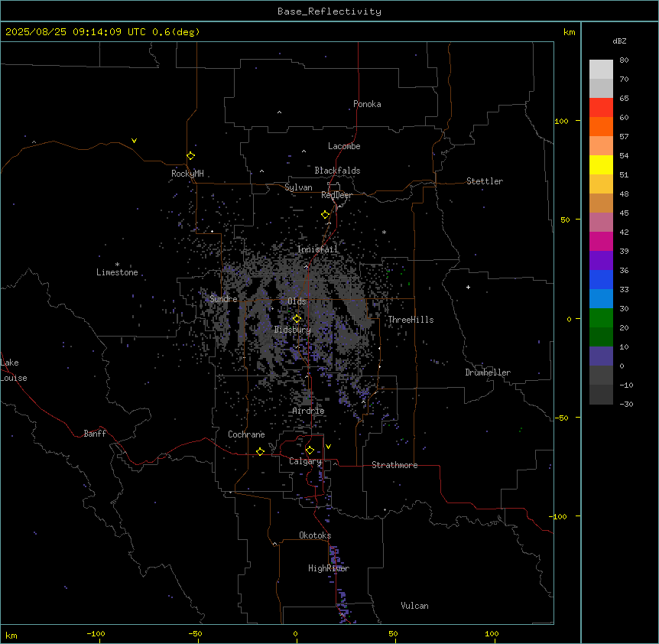The image size is (659, 644).
Task: Click the 50 tick label on the right axis
Action: 565,220
